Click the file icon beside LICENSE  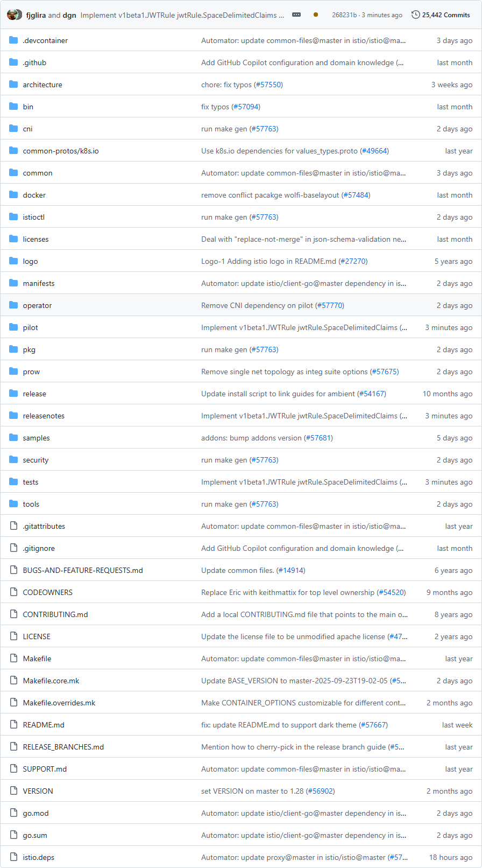pos(13,636)
